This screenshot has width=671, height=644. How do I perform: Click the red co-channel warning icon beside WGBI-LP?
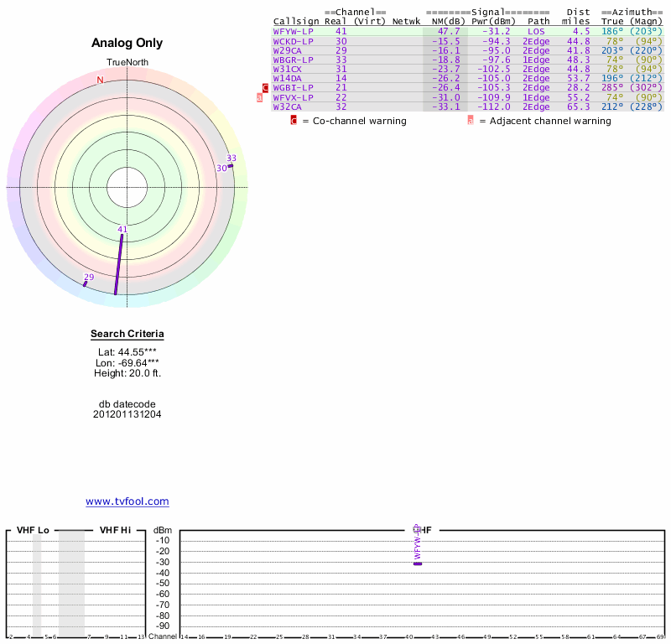(266, 87)
